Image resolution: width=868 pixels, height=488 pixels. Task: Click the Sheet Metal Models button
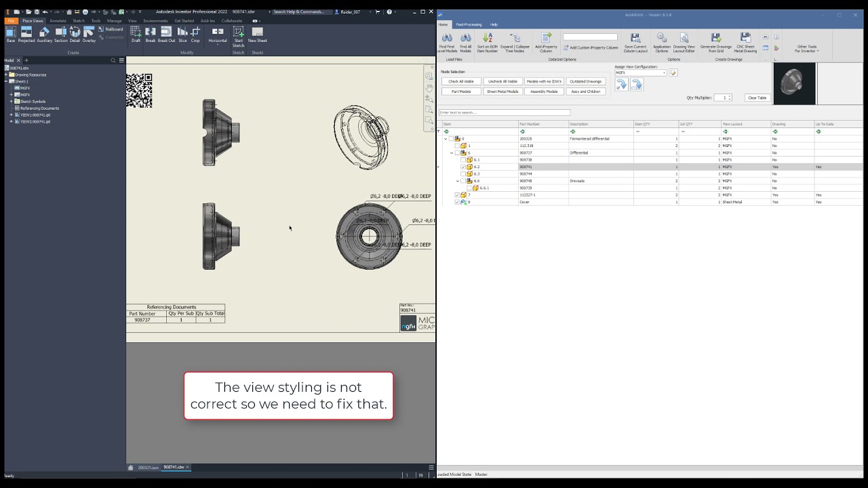[502, 91]
